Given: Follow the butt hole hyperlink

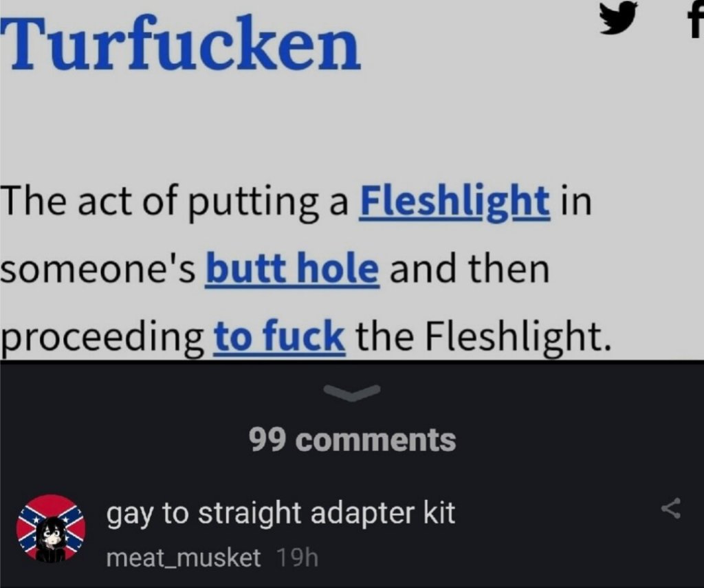Looking at the screenshot, I should click(292, 270).
